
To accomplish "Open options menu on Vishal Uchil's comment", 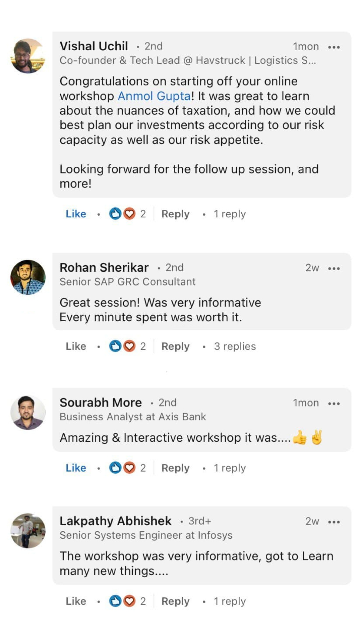I will pos(334,47).
